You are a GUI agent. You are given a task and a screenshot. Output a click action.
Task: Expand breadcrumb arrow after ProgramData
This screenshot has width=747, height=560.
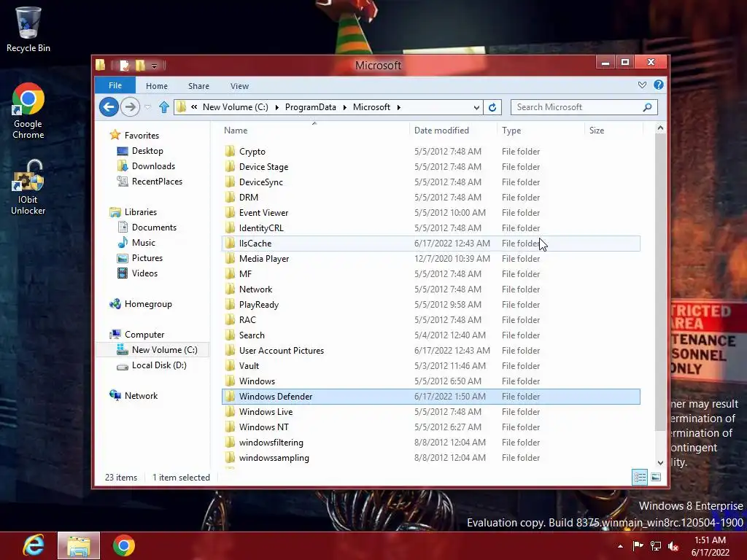[345, 107]
